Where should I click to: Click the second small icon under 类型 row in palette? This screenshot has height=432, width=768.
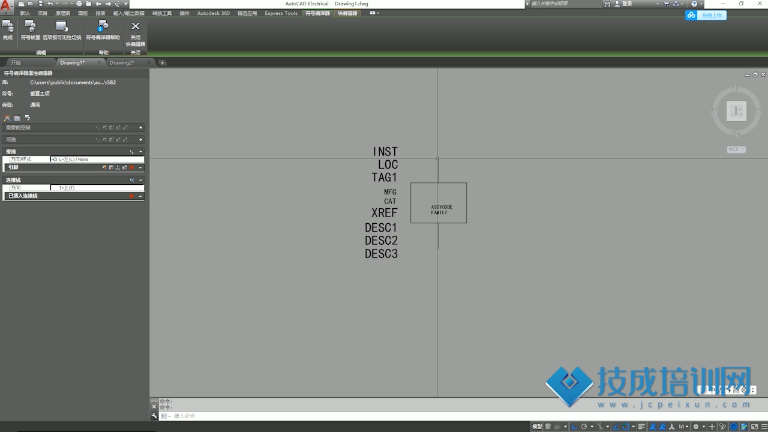click(x=17, y=118)
